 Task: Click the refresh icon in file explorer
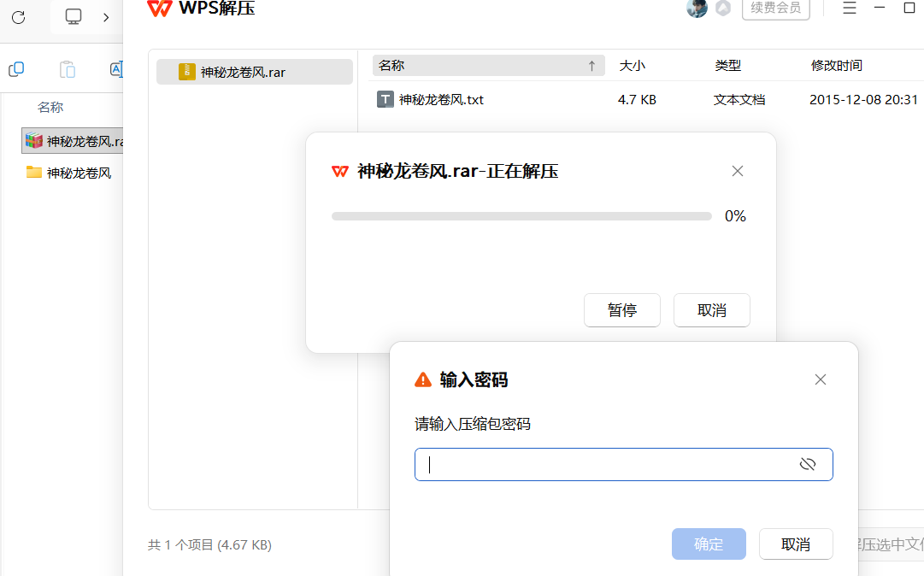pos(18,17)
